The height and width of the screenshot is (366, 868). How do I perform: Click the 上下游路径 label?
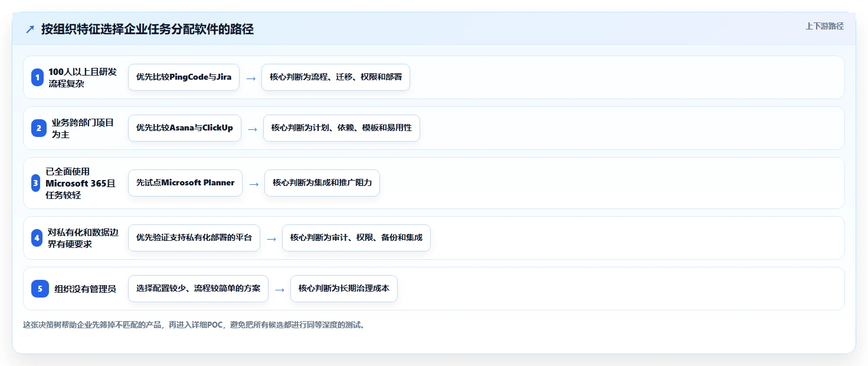pos(824,26)
